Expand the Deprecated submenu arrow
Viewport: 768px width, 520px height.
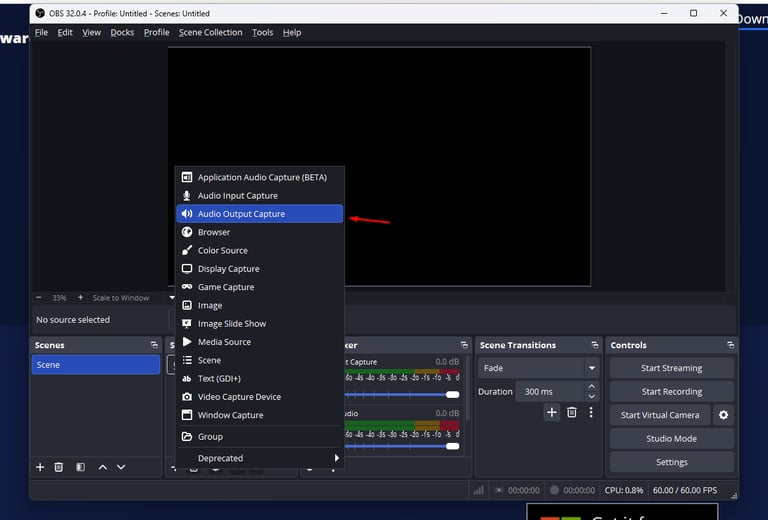point(336,458)
